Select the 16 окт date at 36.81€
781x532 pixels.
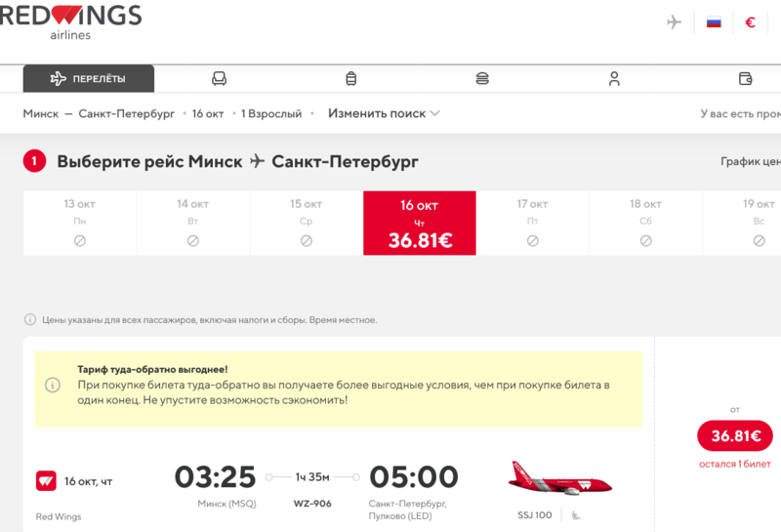pos(420,224)
